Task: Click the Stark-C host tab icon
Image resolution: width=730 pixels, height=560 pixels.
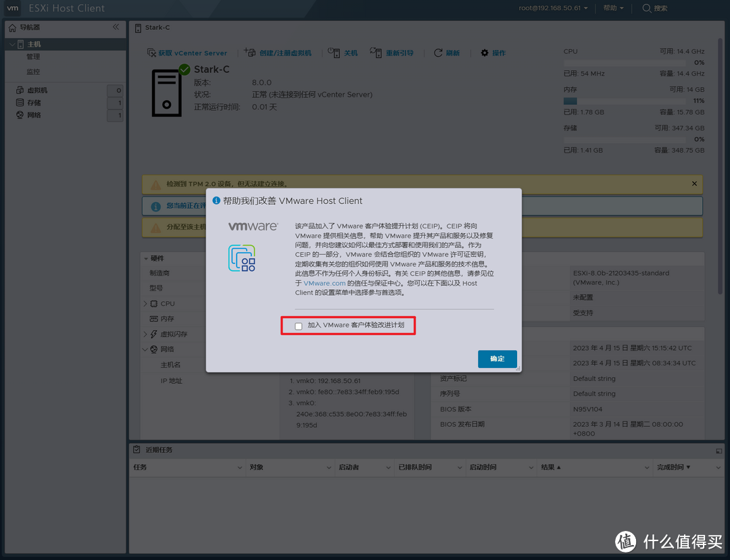Action: (x=138, y=28)
